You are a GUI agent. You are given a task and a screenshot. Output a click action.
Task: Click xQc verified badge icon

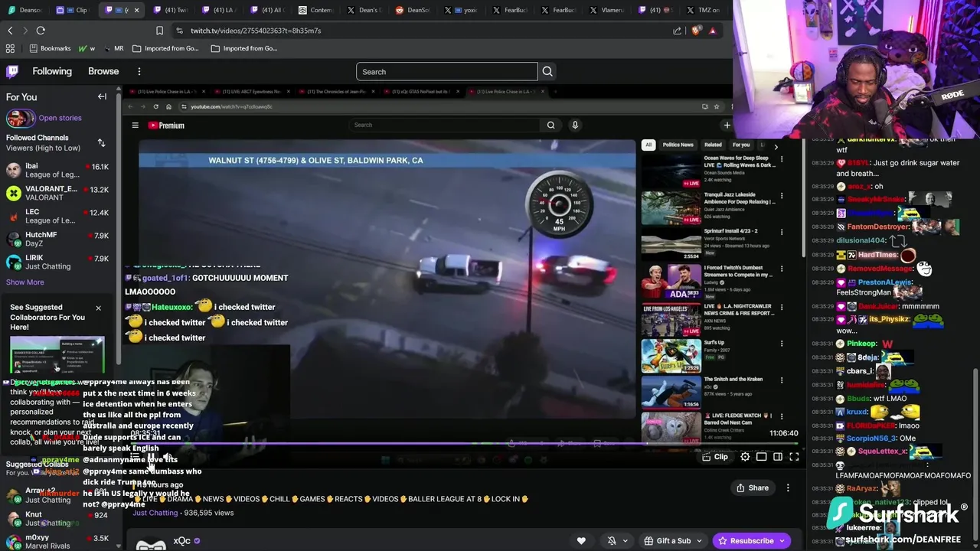[197, 541]
